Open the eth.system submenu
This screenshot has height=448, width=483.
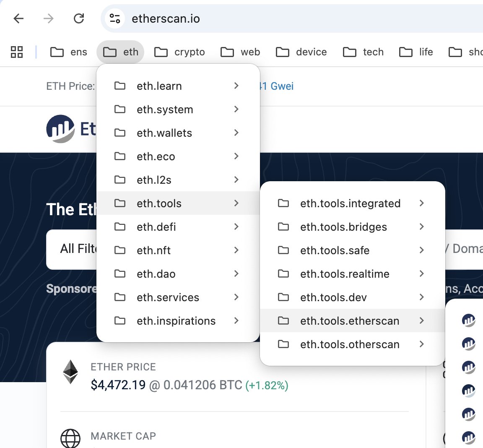point(178,109)
